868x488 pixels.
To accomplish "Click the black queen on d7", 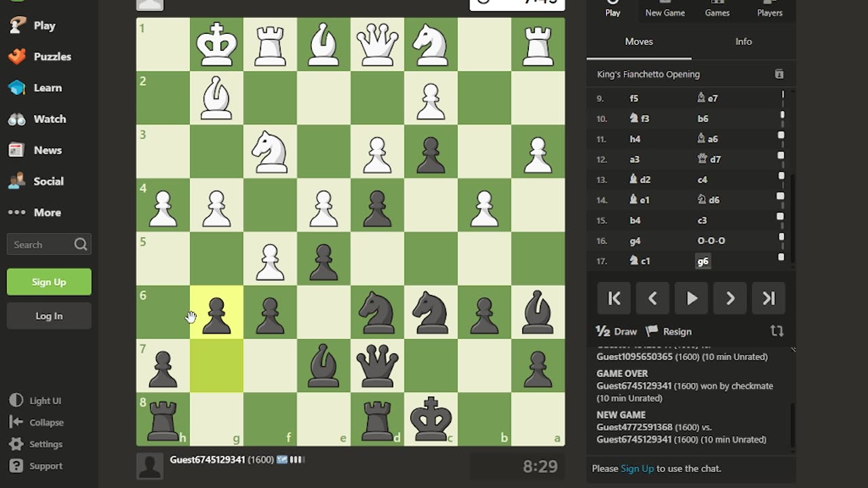I will 377,366.
